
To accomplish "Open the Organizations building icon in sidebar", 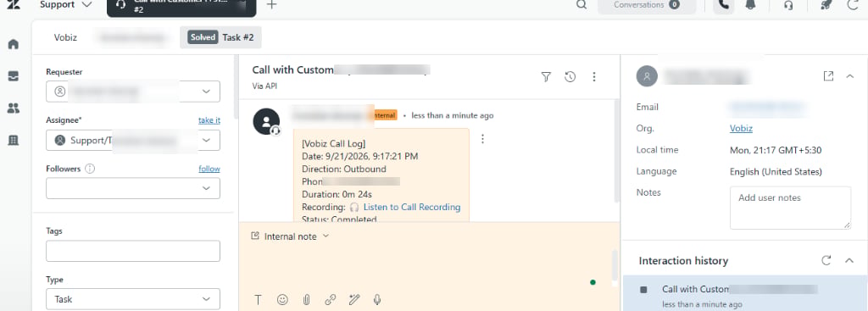I will tap(14, 141).
